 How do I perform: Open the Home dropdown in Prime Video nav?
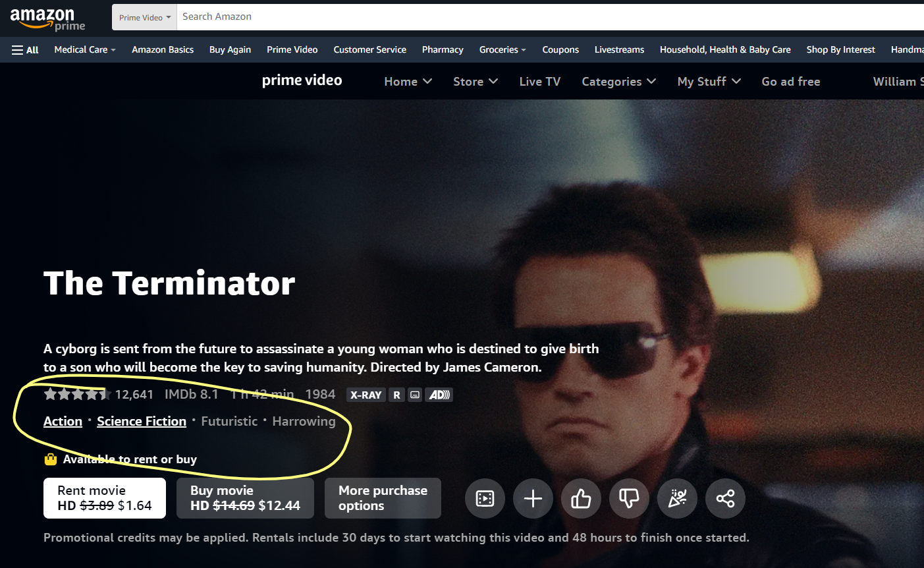coord(408,82)
